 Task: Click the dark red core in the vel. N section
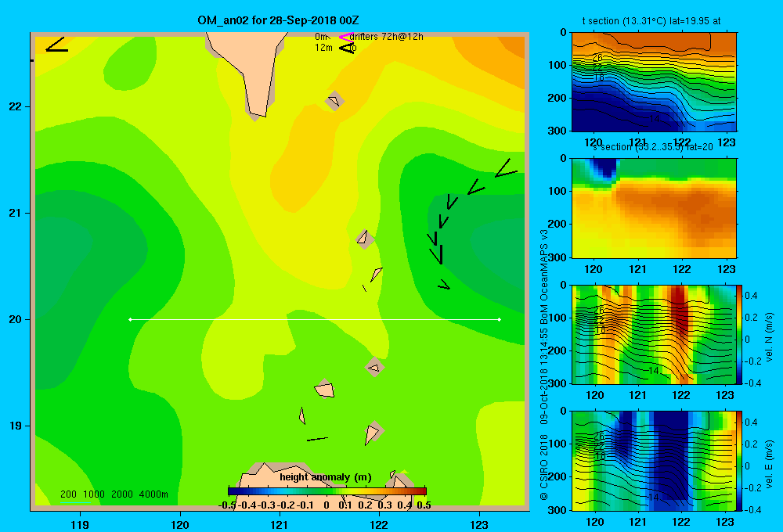[678, 312]
